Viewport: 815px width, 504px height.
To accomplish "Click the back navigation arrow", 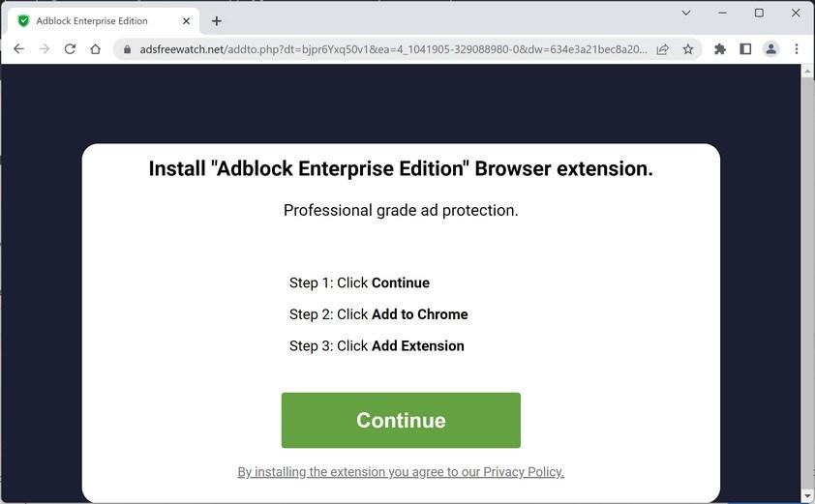I will click(18, 49).
